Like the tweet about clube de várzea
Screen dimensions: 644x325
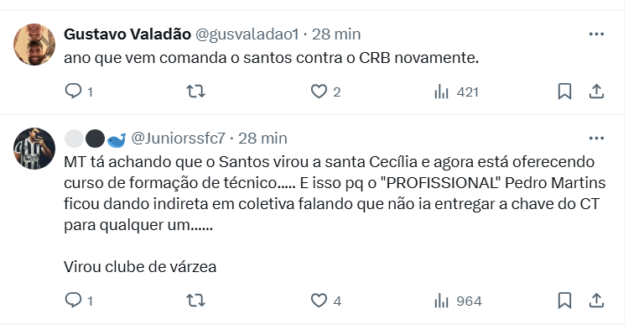(325, 301)
